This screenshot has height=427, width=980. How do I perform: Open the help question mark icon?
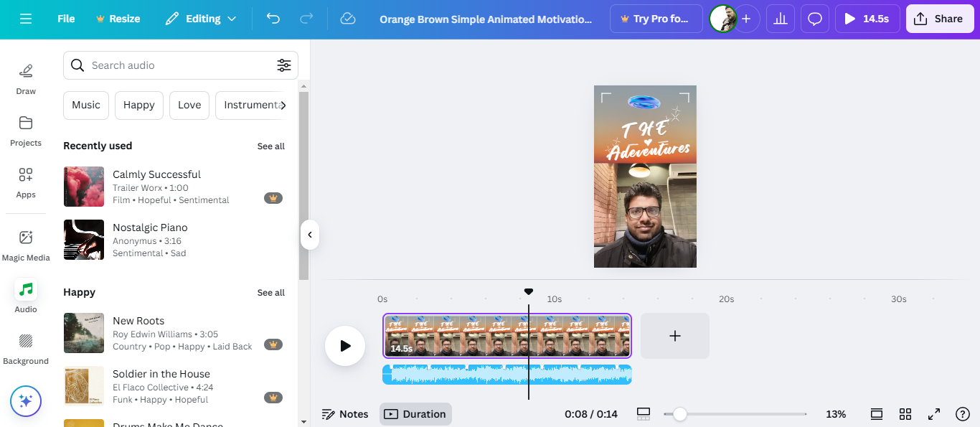click(x=963, y=414)
